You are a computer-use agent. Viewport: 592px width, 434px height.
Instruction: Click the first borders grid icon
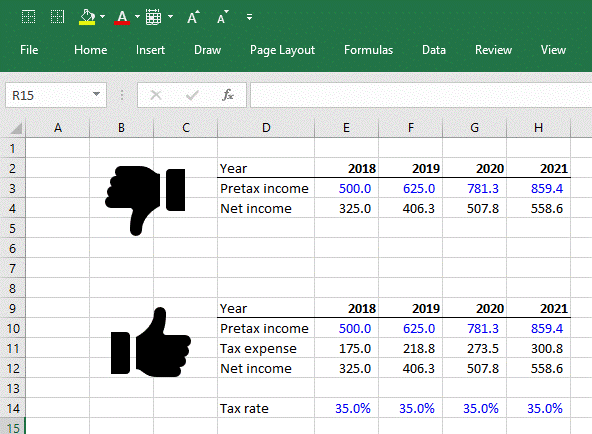pos(28,17)
